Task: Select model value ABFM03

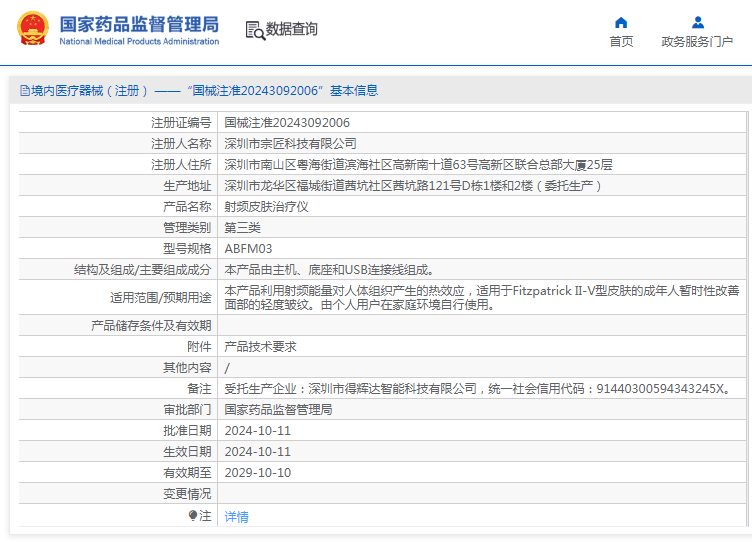Action: (x=248, y=249)
